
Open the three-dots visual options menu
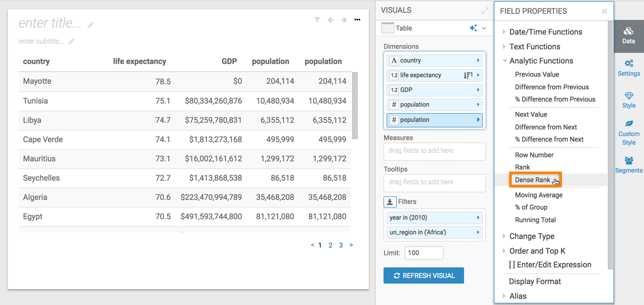pos(357,20)
